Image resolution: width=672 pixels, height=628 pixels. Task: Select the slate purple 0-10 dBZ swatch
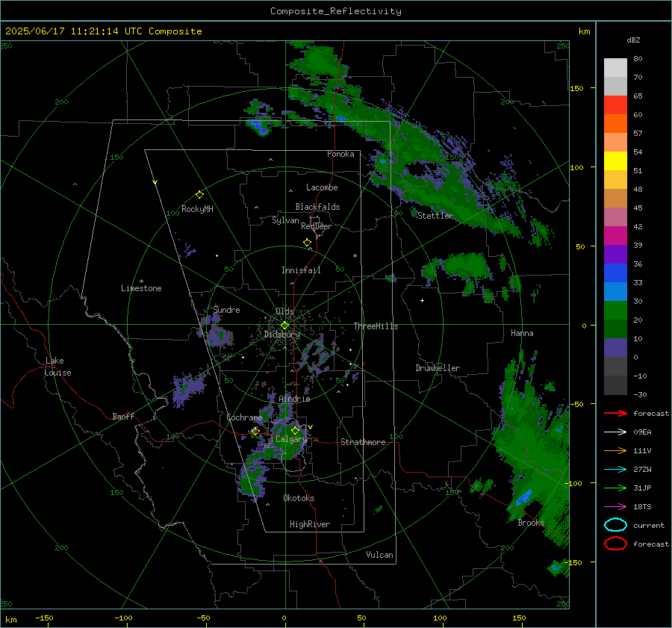[x=615, y=348]
